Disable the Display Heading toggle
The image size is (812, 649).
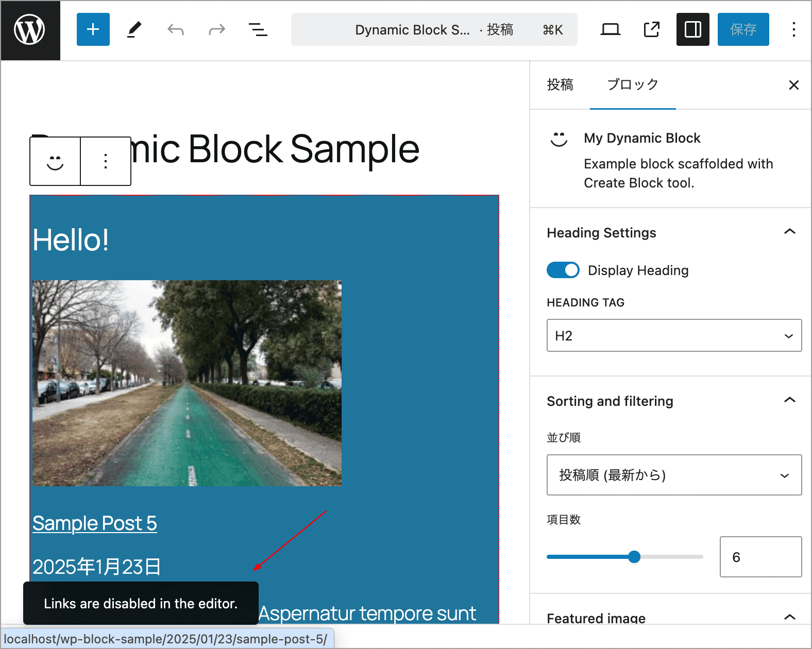tap(563, 270)
